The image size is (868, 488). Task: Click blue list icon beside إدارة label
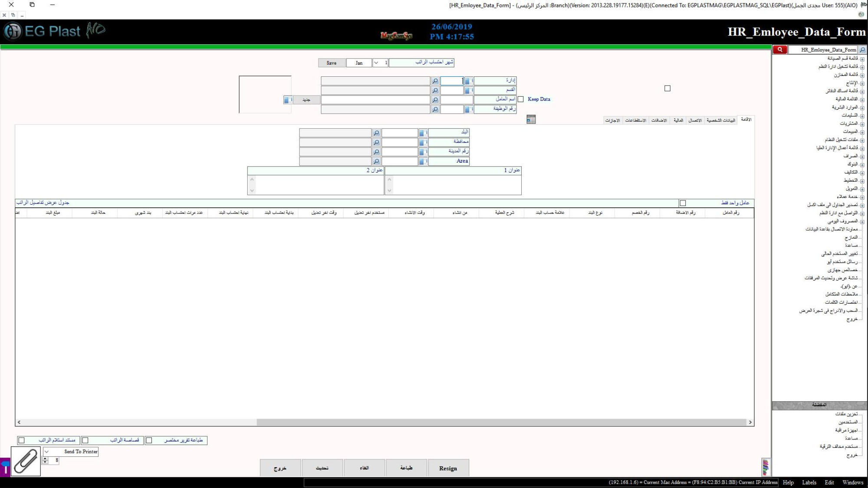click(468, 81)
